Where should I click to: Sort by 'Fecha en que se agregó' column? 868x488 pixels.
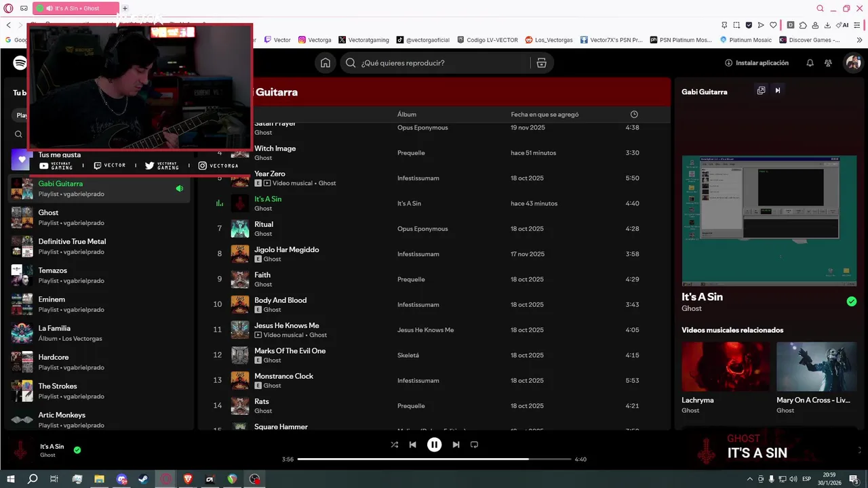[545, 115]
